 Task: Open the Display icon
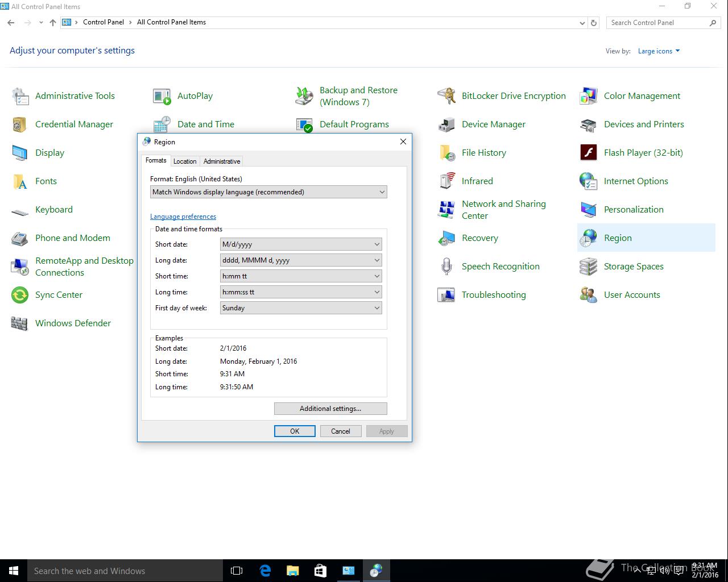[x=20, y=153]
